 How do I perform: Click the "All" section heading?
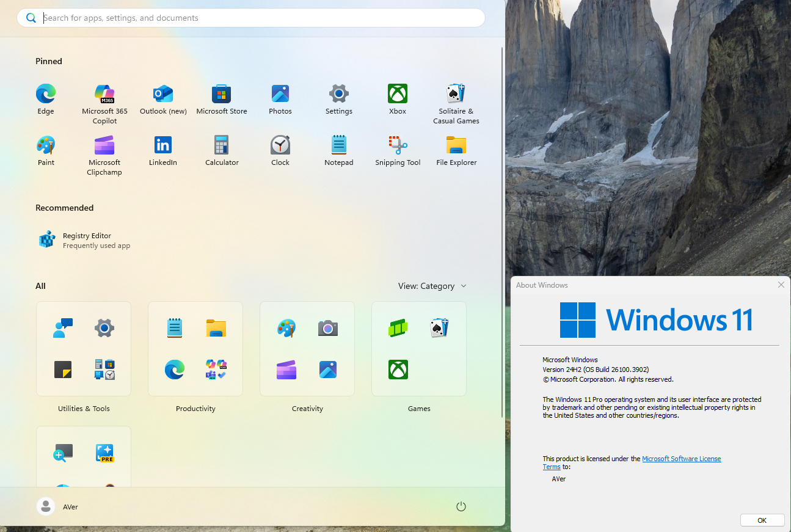click(x=40, y=286)
